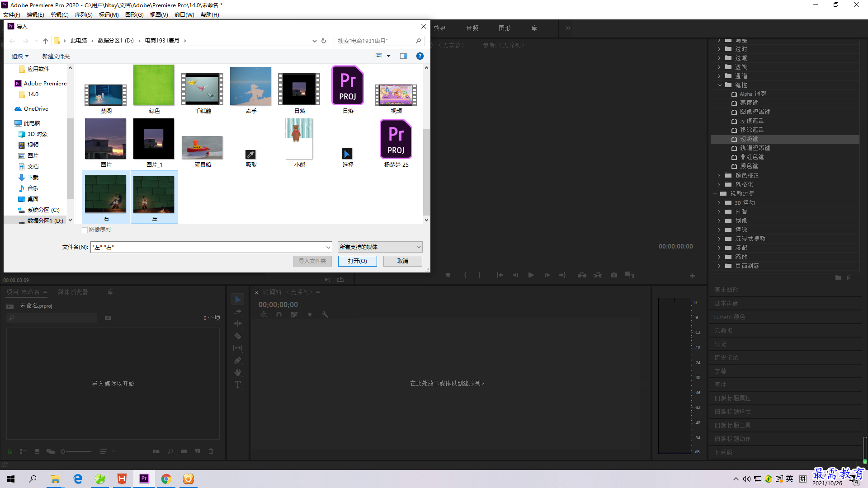Select OneDrive in the navigation pane
Image resolution: width=868 pixels, height=488 pixels.
point(36,108)
